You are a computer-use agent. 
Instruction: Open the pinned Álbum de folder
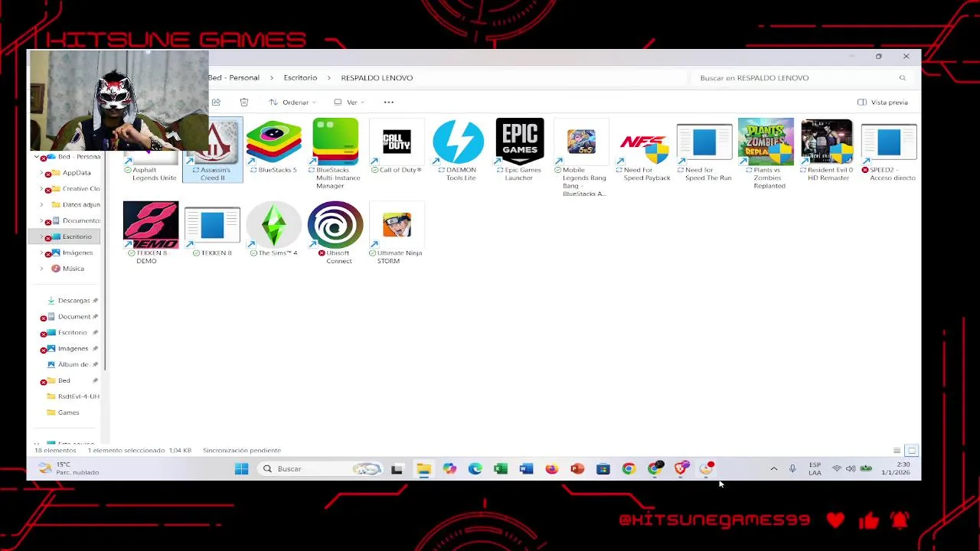click(73, 364)
